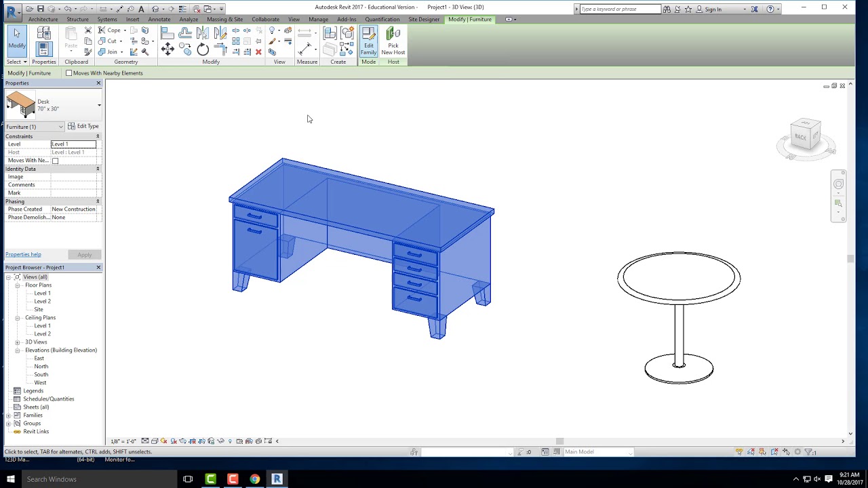868x488 pixels.
Task: Click the Measure dimension tool icon
Action: click(x=305, y=49)
